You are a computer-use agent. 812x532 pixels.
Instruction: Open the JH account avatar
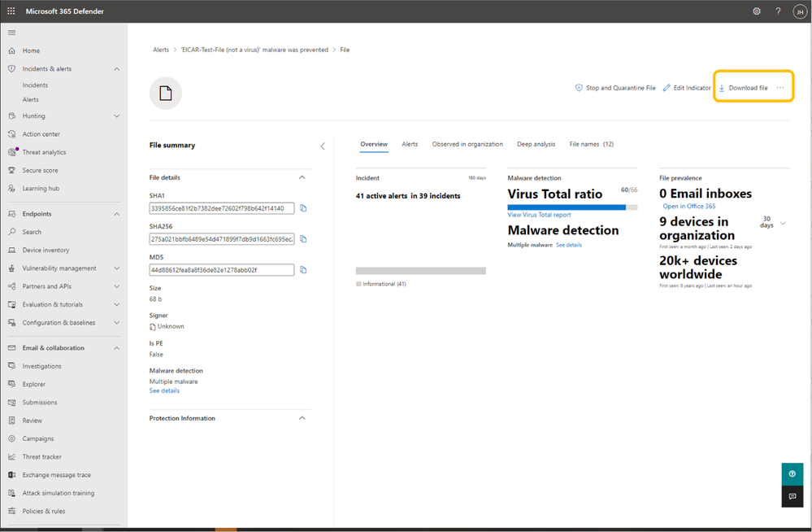click(800, 11)
